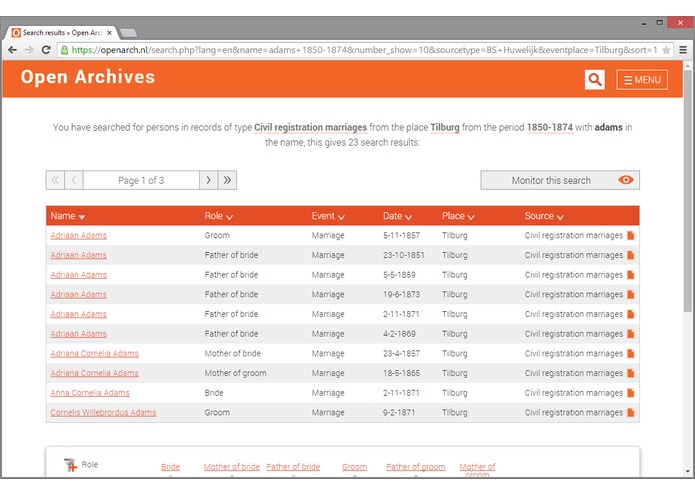Viewport: 695px width, 494px height.
Task: Go to the next results page
Action: (208, 180)
